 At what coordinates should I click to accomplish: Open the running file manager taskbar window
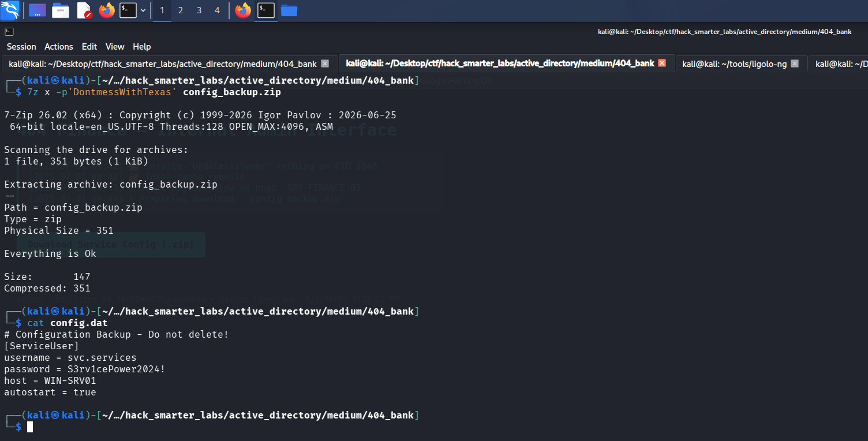coord(289,10)
